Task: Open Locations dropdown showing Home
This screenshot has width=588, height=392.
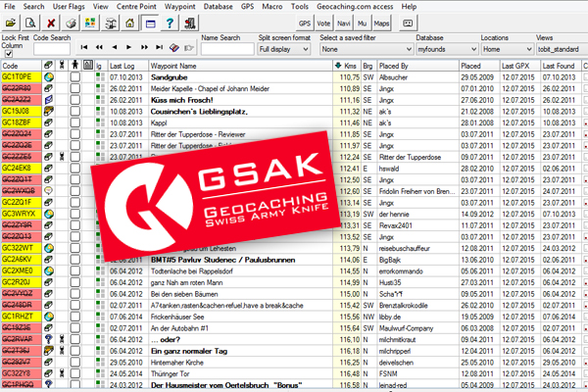Action: 507,49
